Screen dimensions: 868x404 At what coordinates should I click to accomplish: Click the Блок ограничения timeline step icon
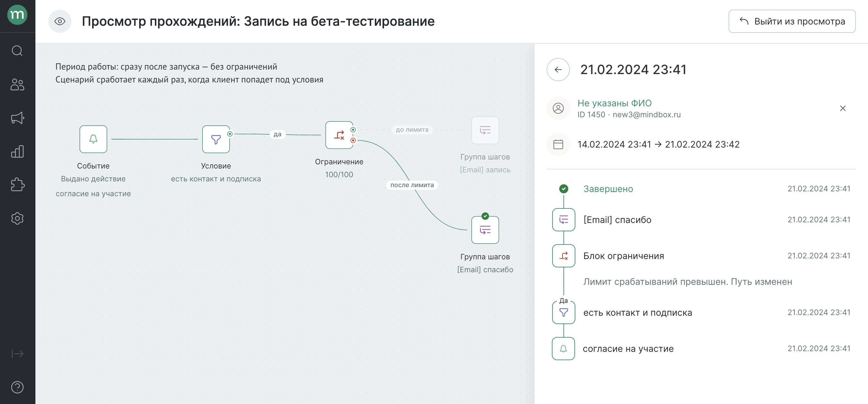563,256
